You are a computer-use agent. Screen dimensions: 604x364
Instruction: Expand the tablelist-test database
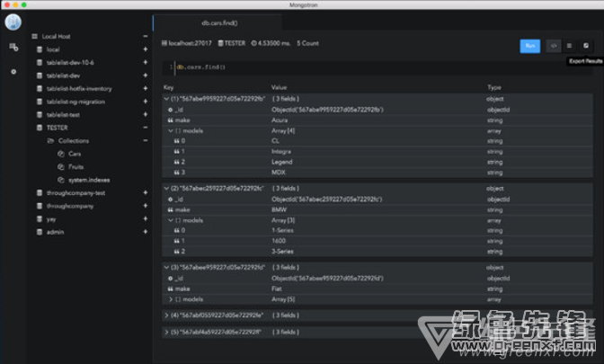point(146,114)
